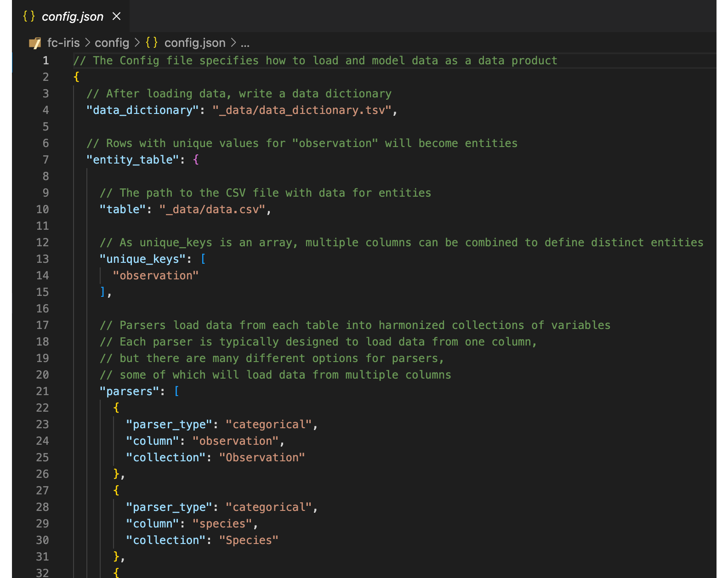Click the "Observation" collection value
Screen dimensions: 728x578
tap(262, 458)
